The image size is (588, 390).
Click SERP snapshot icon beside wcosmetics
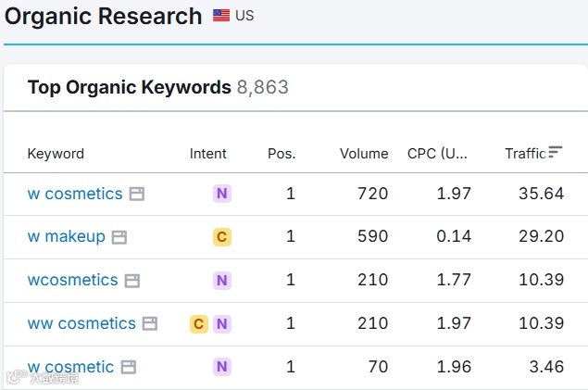click(x=132, y=281)
